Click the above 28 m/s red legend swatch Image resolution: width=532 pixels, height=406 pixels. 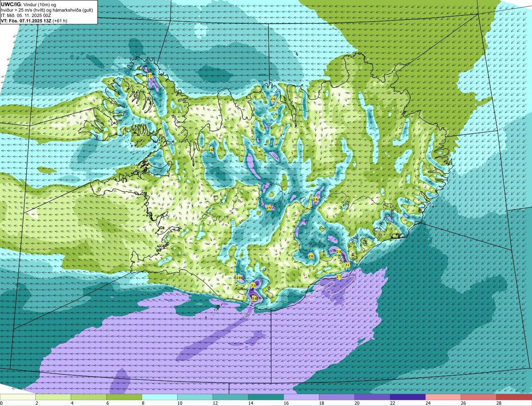pyautogui.click(x=514, y=397)
